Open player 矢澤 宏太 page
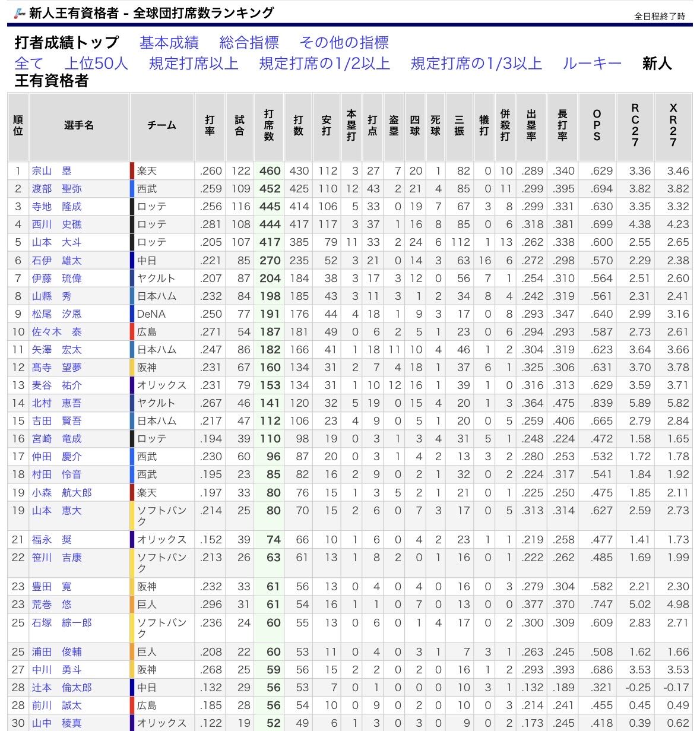Image resolution: width=700 pixels, height=731 pixels. (57, 350)
